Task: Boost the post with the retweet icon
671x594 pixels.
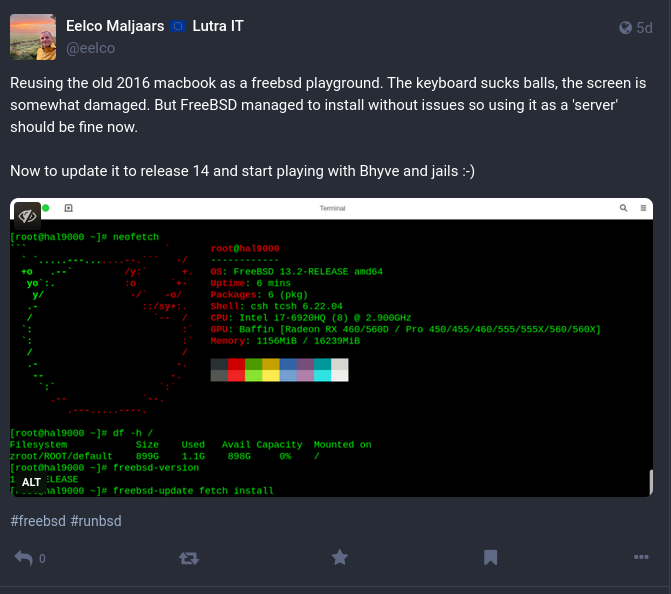Action: click(188, 558)
